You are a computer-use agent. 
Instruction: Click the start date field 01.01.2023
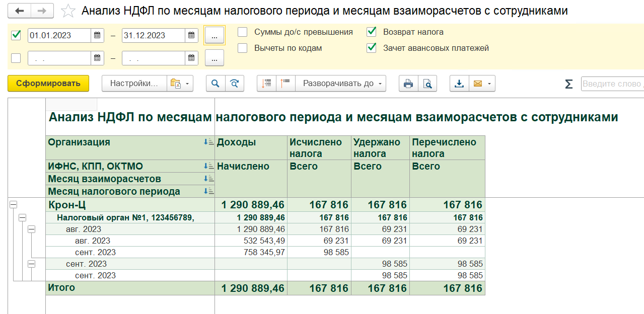(59, 35)
